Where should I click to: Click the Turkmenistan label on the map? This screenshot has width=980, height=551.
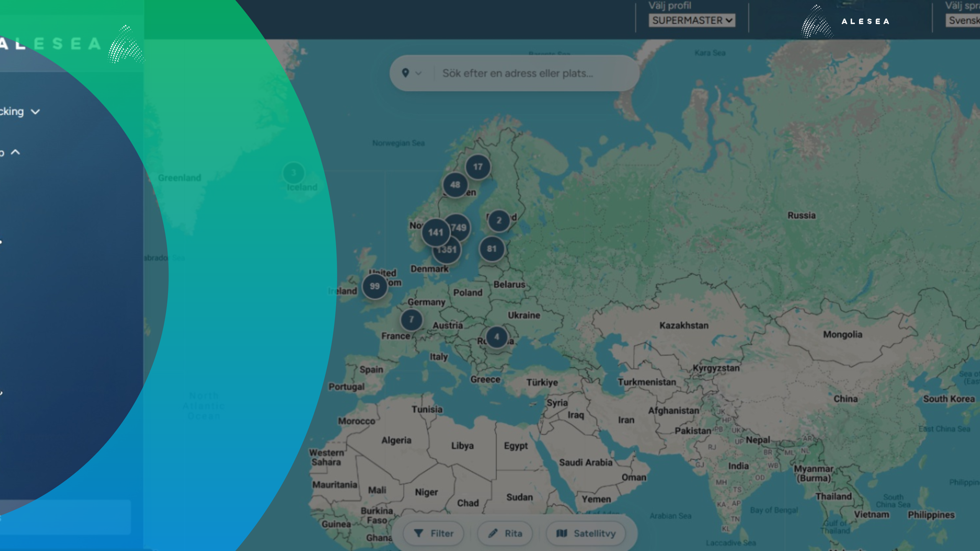pos(647,382)
